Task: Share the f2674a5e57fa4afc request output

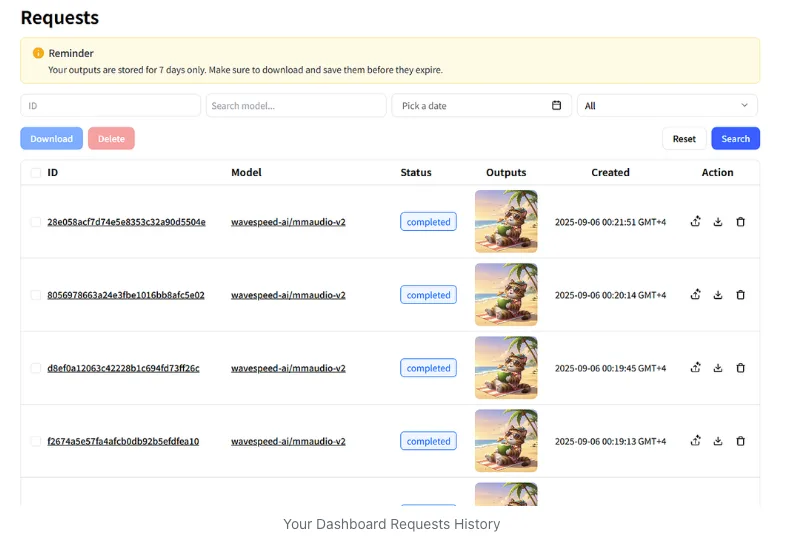Action: [x=695, y=441]
